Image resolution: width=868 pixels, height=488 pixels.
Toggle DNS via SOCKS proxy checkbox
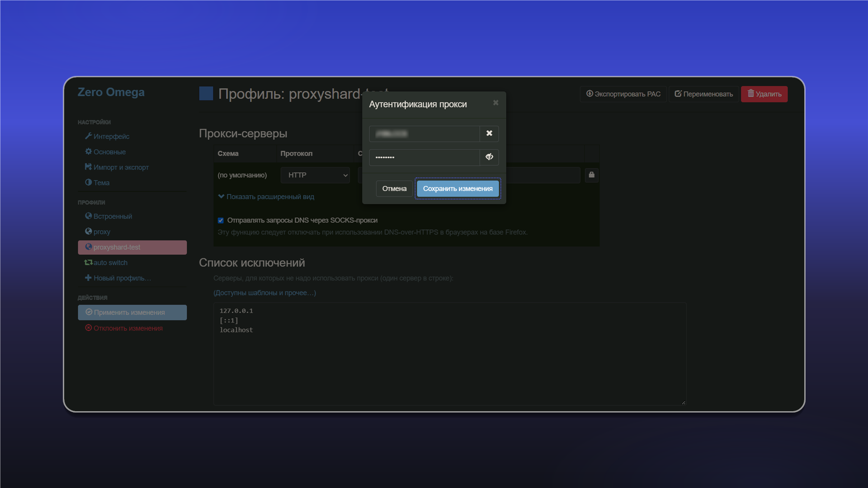click(221, 221)
